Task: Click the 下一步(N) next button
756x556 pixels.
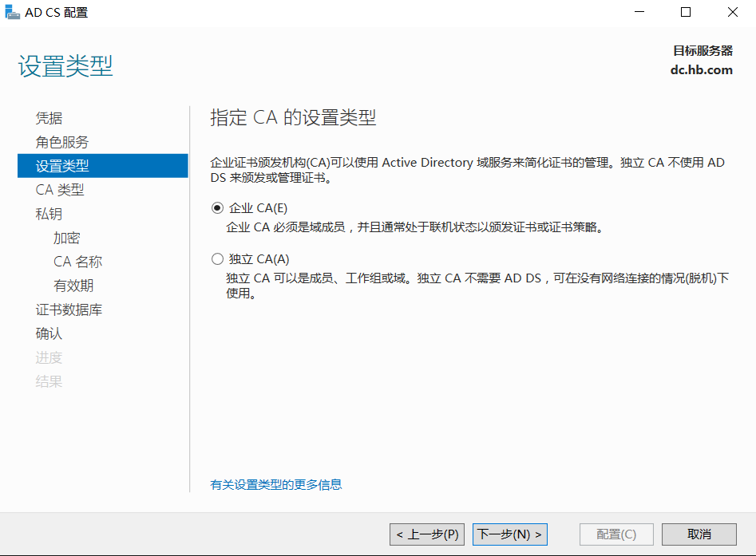Action: [x=510, y=534]
